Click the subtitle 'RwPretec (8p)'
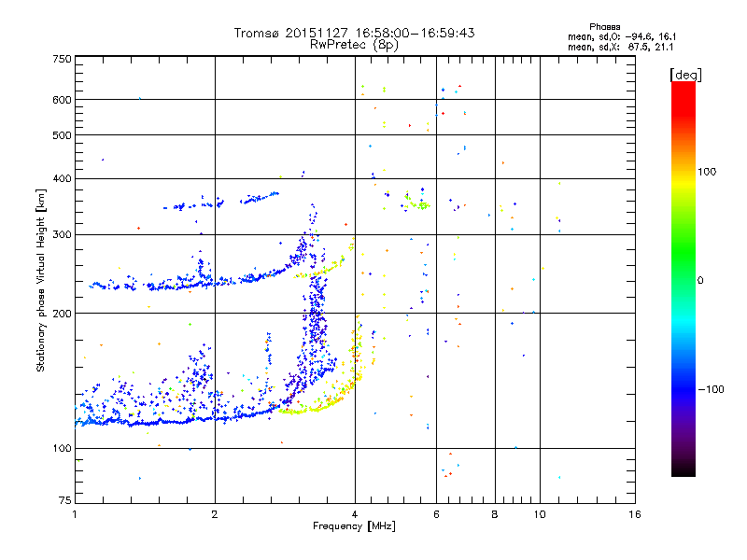 point(354,45)
